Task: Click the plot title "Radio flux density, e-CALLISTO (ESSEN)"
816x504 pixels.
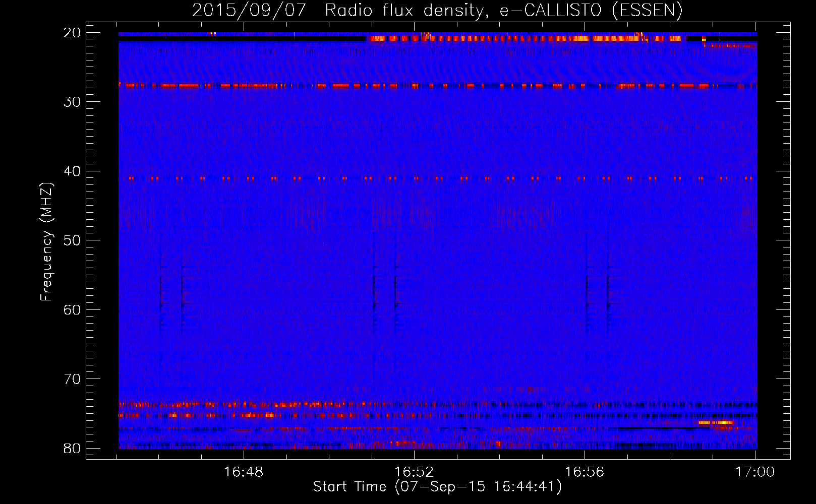Action: tap(503, 11)
